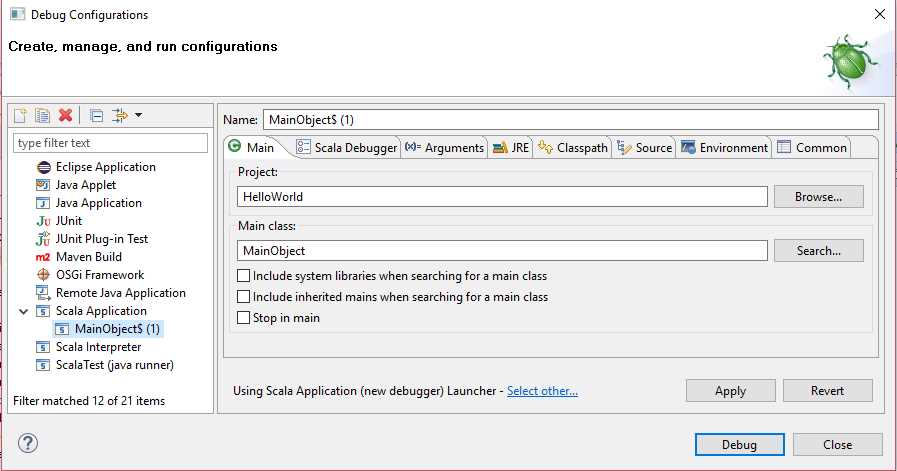Open the Source tab

pos(645,148)
